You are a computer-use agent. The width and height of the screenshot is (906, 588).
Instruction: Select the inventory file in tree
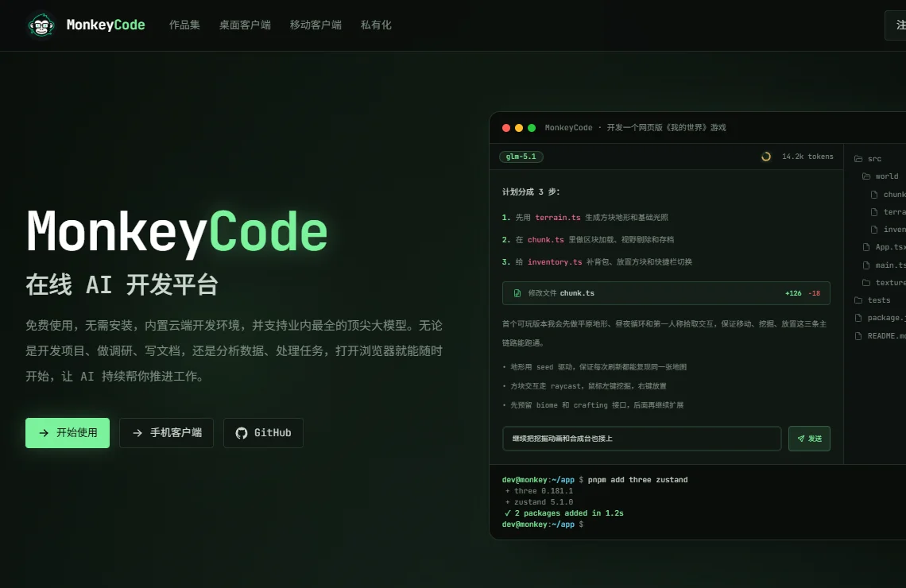click(x=888, y=230)
